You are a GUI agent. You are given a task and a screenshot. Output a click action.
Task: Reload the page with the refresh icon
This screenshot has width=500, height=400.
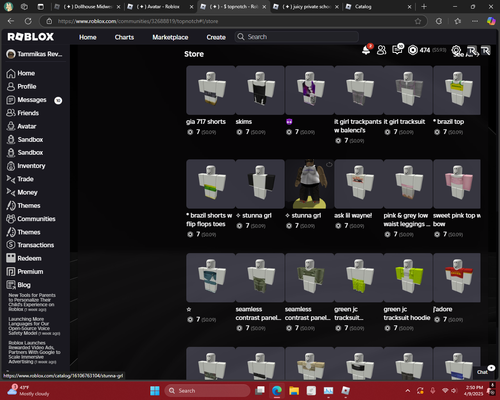point(28,21)
